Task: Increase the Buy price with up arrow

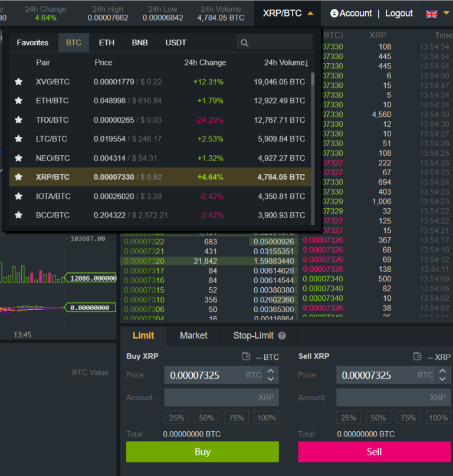Action: point(271,371)
